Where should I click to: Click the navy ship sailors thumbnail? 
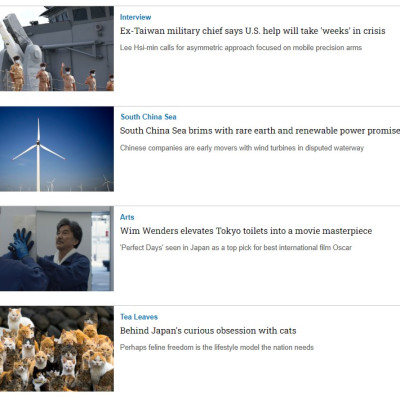[57, 48]
